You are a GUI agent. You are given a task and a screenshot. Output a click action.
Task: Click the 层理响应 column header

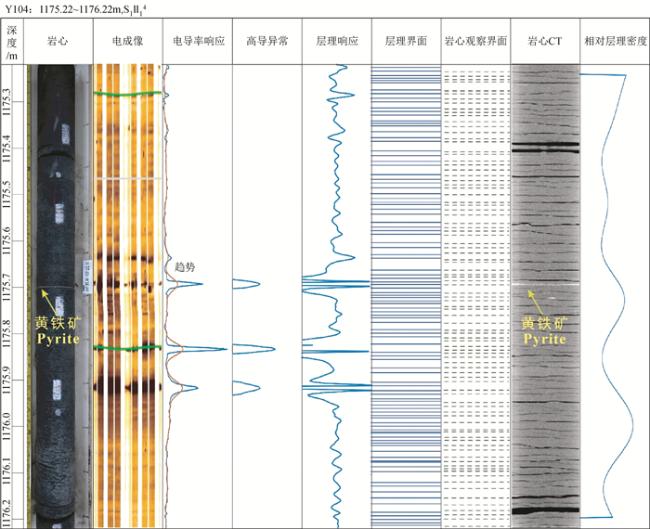[336, 41]
